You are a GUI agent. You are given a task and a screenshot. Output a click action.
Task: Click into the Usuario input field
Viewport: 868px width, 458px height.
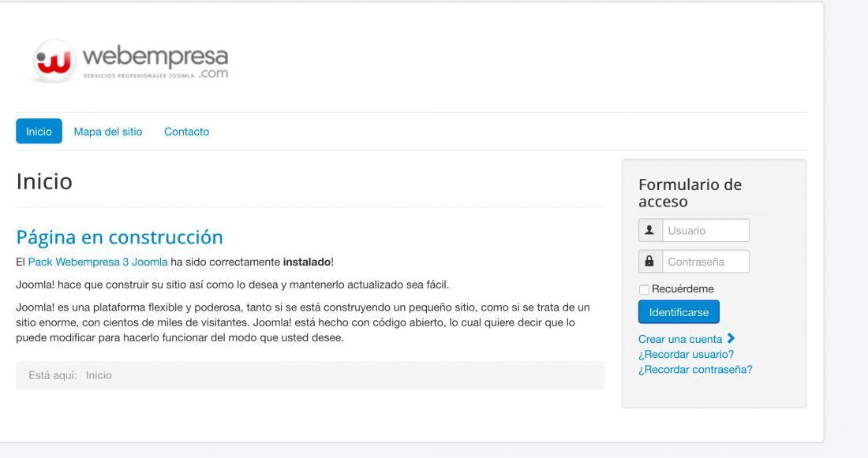[x=705, y=230]
